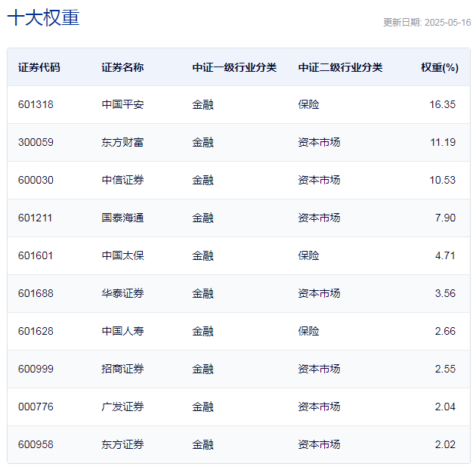
Task: Click the 中证一级行业分类 column header
Action: (234, 67)
